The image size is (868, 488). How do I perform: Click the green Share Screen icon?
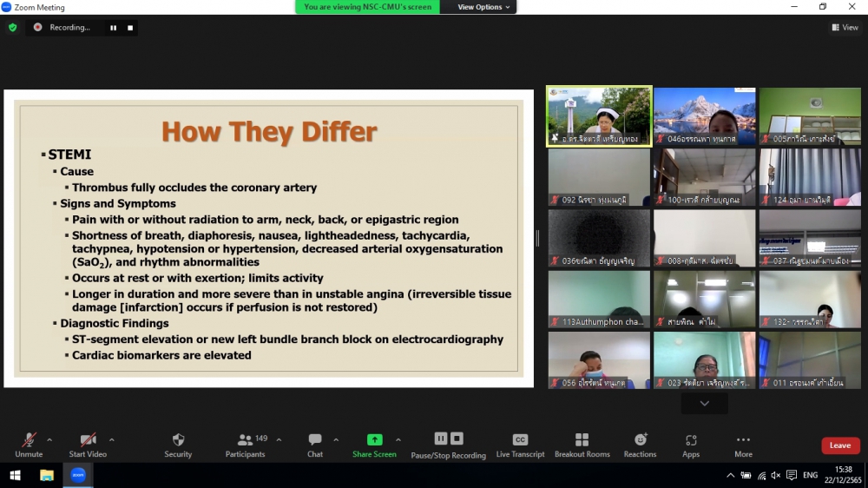tap(374, 440)
